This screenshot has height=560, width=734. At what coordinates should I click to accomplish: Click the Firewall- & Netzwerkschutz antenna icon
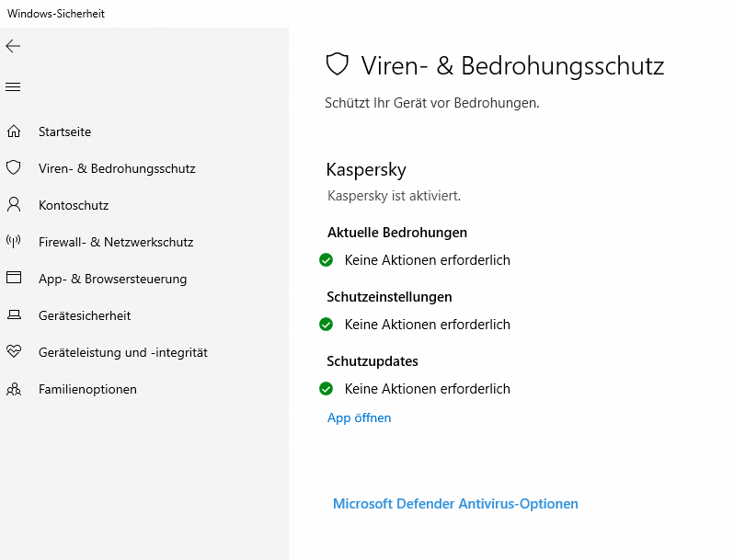14,242
